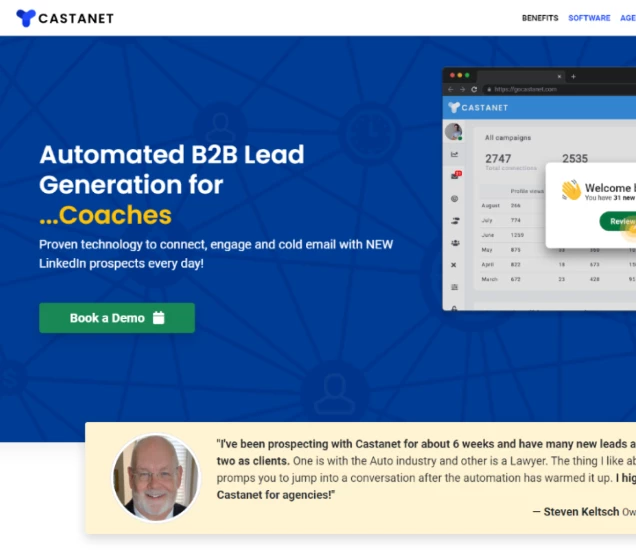
Task: Click the green Review button in welcome popup
Action: 618,221
